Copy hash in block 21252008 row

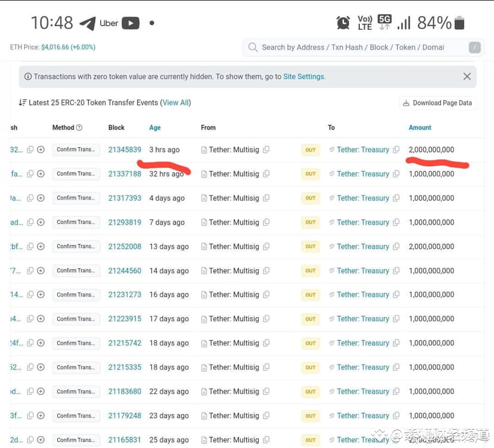coord(30,247)
